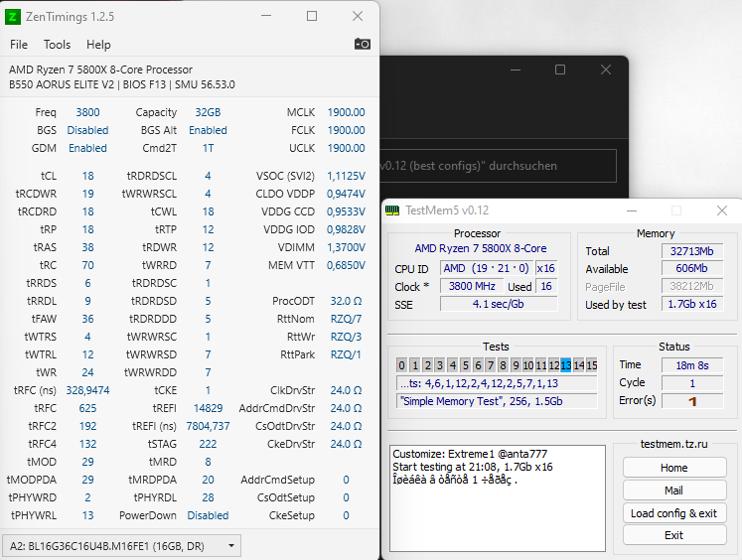Click the Capacity value 32GB
This screenshot has width=742, height=560.
coord(208,112)
